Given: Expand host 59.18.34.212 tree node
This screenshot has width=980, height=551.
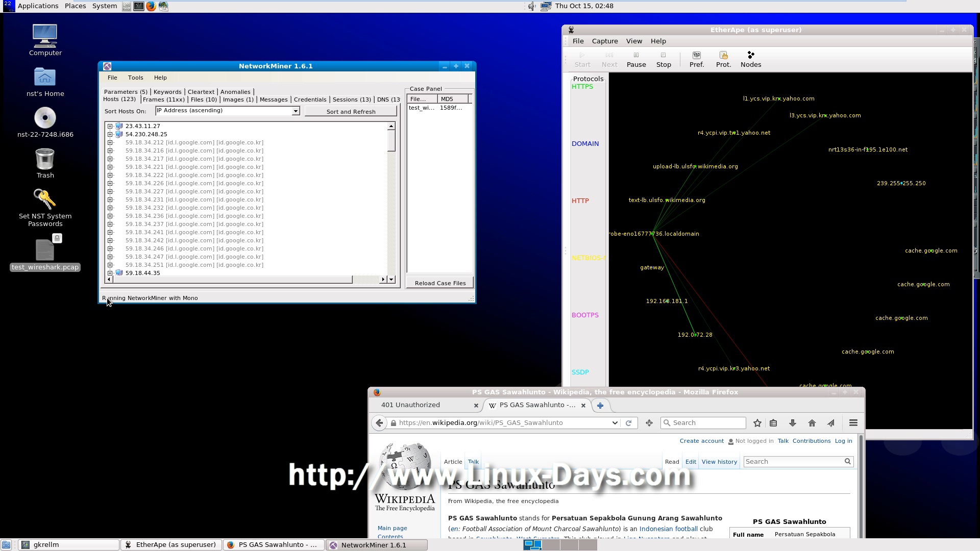Looking at the screenshot, I should point(110,142).
